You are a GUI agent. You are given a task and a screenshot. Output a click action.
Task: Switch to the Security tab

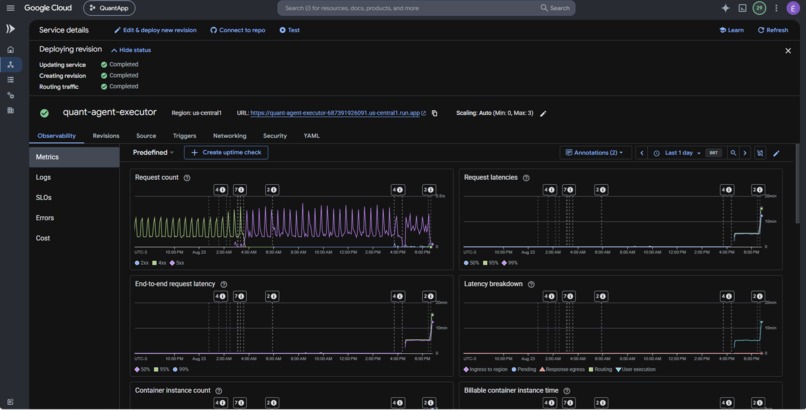coord(275,136)
